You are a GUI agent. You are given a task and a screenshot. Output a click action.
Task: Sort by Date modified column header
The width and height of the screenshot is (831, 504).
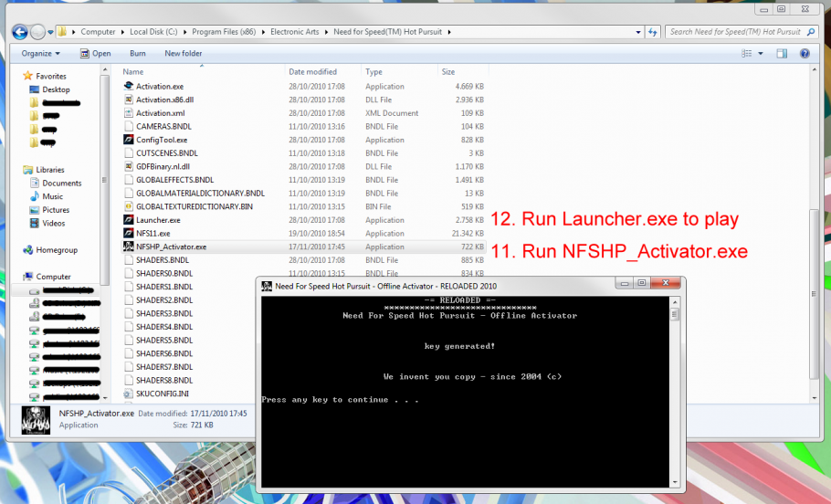(x=312, y=71)
